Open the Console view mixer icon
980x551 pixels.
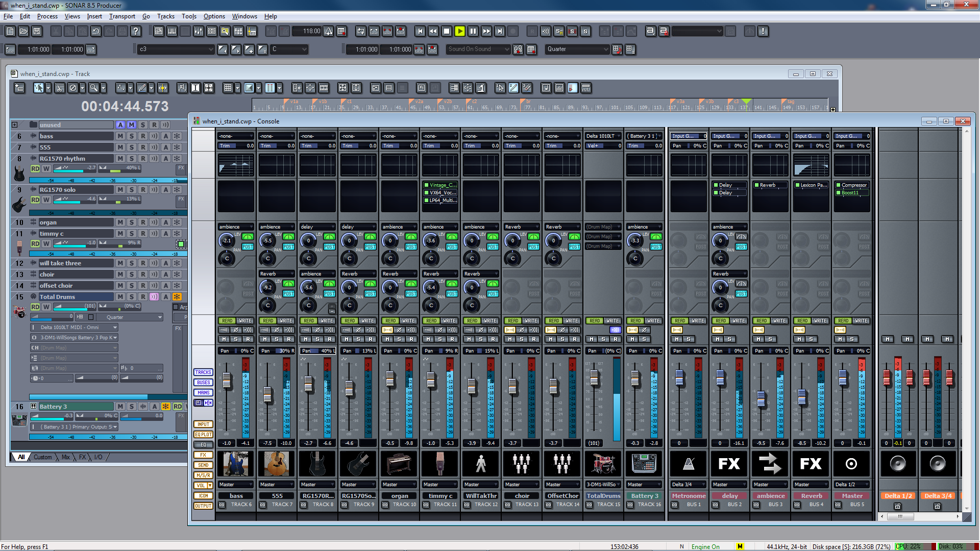tap(199, 31)
